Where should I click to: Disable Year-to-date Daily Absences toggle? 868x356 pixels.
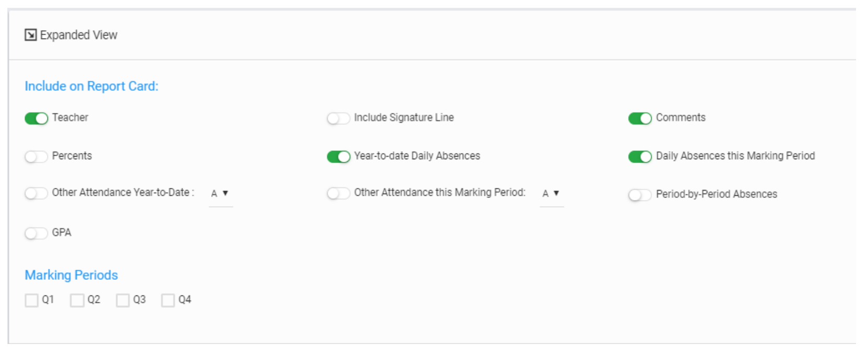click(338, 157)
